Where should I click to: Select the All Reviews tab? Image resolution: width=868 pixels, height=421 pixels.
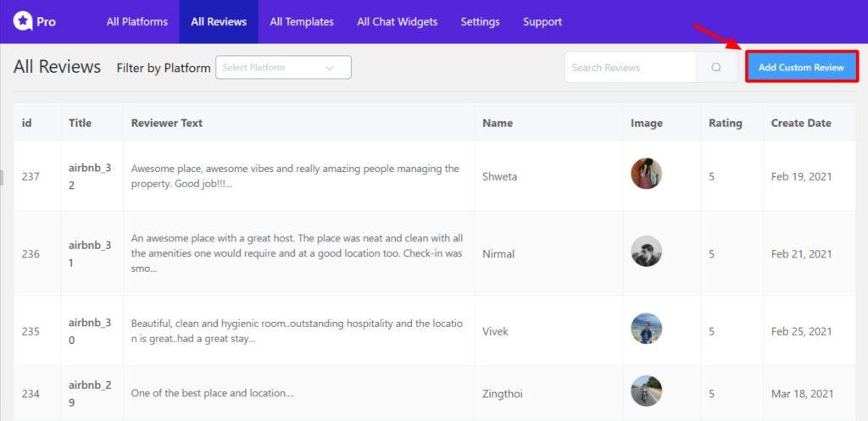(219, 22)
